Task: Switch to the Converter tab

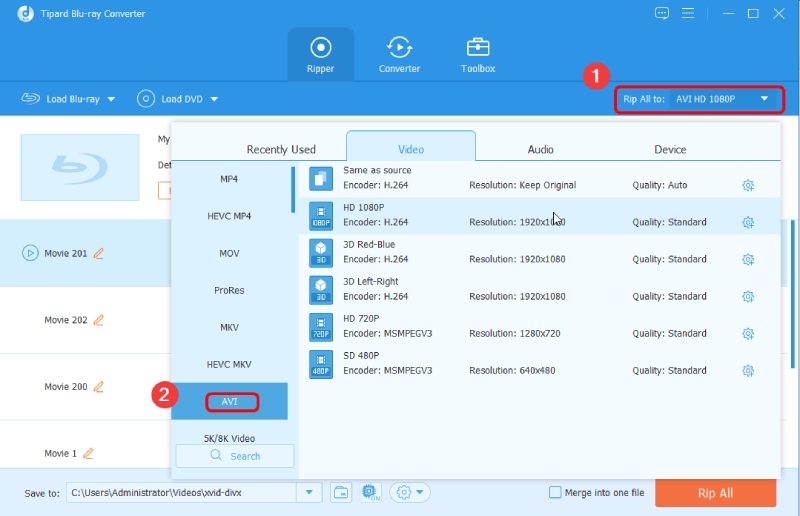Action: (x=399, y=55)
